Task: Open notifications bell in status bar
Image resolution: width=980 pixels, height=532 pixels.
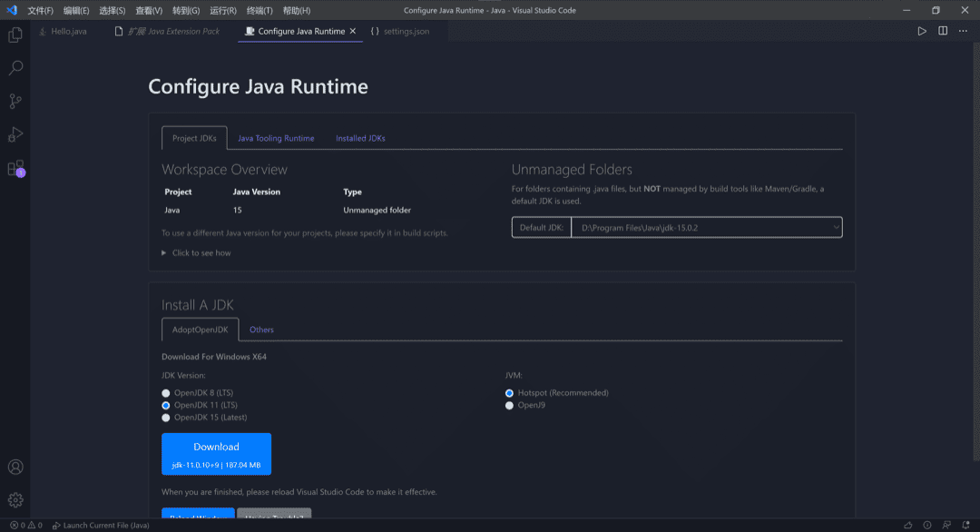Action: (x=966, y=525)
